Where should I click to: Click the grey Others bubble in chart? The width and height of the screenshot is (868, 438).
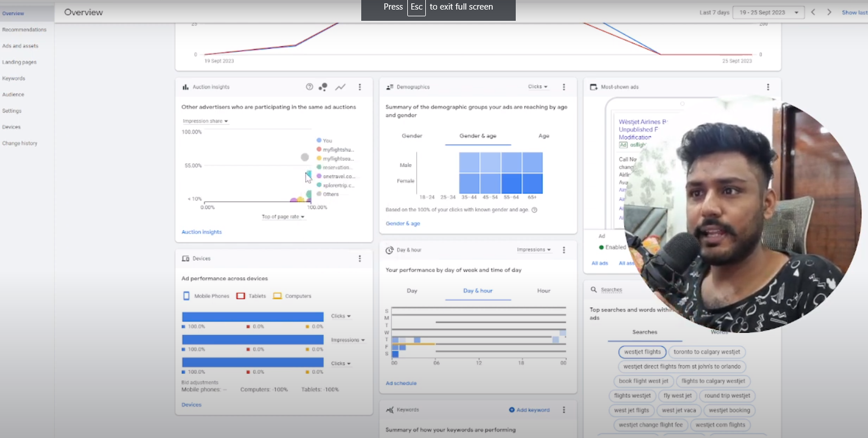pyautogui.click(x=305, y=157)
